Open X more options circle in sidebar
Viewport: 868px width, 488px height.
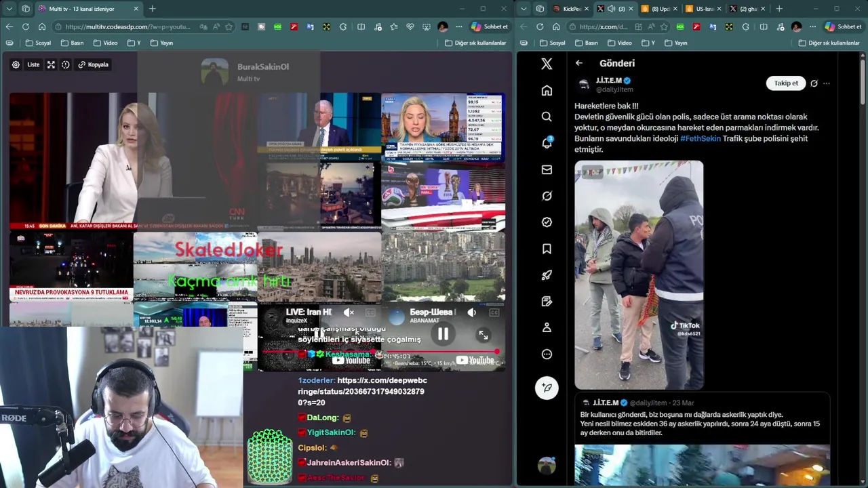click(547, 354)
